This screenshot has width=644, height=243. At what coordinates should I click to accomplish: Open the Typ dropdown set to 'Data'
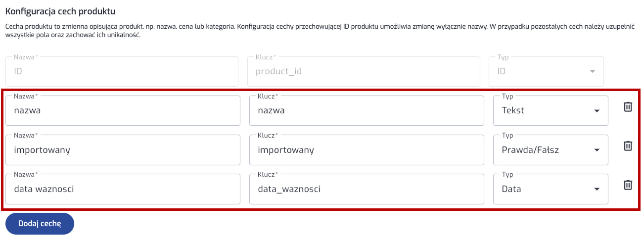pos(551,189)
